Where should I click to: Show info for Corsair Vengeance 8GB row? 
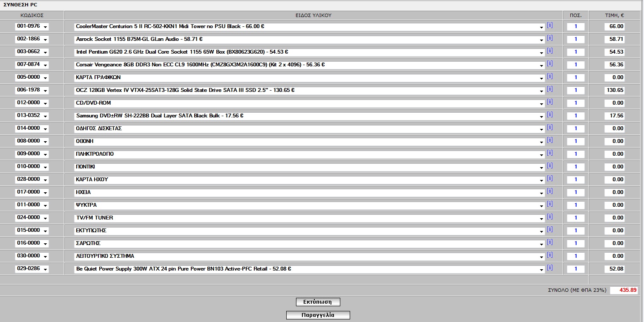(x=550, y=63)
